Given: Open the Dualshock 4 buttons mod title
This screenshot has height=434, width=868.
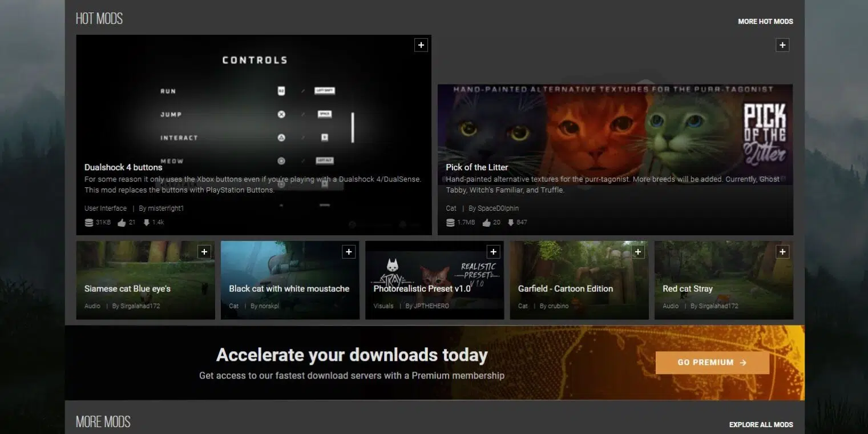Looking at the screenshot, I should coord(123,167).
